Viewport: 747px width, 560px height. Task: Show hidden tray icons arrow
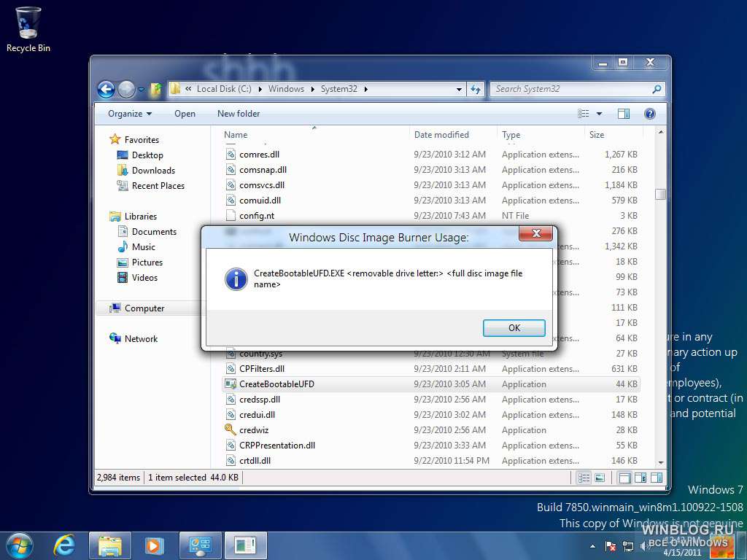click(592, 546)
